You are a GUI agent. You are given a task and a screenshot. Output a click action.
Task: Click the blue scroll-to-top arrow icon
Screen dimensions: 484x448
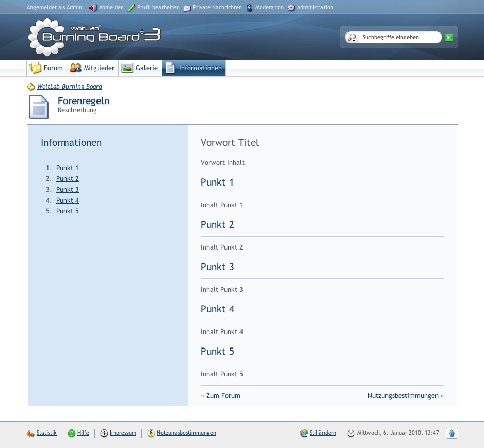tap(451, 434)
